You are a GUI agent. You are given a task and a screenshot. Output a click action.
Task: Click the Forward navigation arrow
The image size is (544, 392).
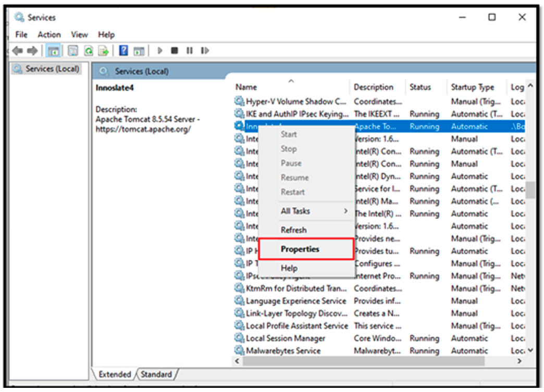[31, 50]
